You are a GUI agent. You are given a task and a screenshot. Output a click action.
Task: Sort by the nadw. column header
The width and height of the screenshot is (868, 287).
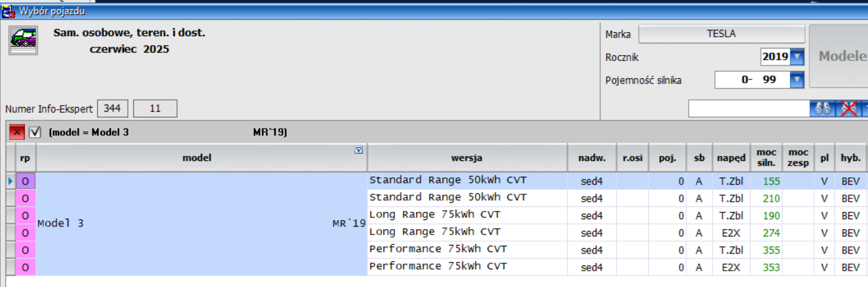click(x=592, y=158)
